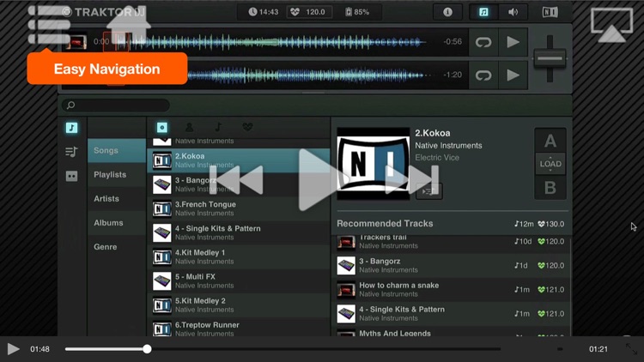Select the Albums category
Screen dimensions: 644x362
coord(117,223)
